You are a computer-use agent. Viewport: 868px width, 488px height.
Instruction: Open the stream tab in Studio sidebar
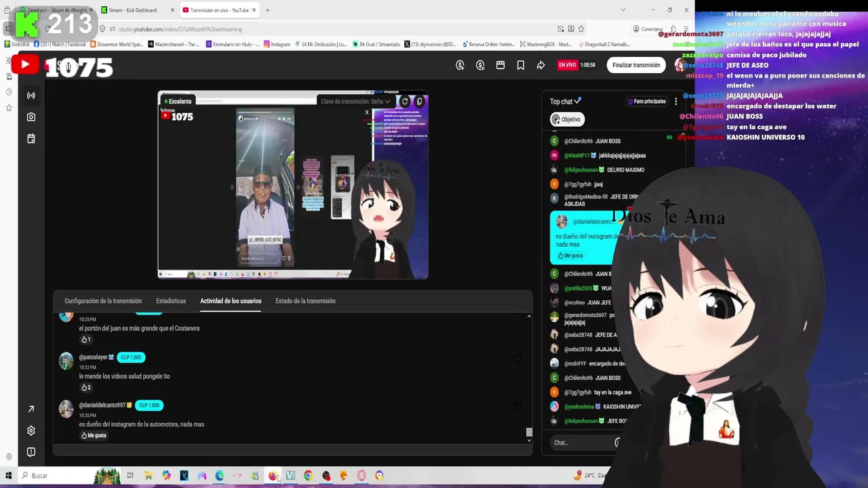tap(31, 96)
